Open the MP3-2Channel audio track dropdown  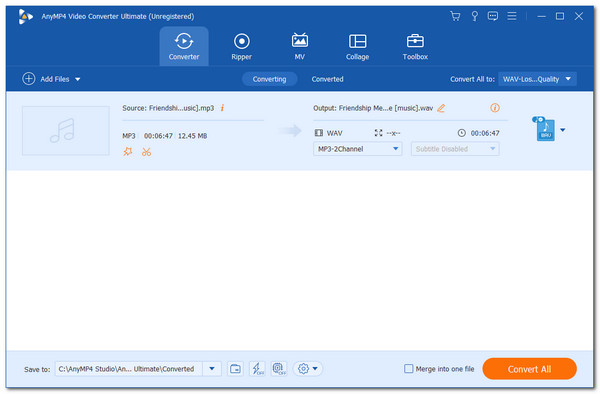(357, 149)
